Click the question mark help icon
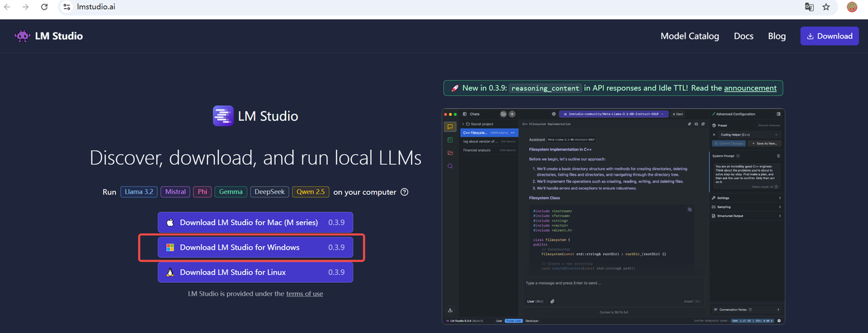The width and height of the screenshot is (868, 333). (x=405, y=192)
